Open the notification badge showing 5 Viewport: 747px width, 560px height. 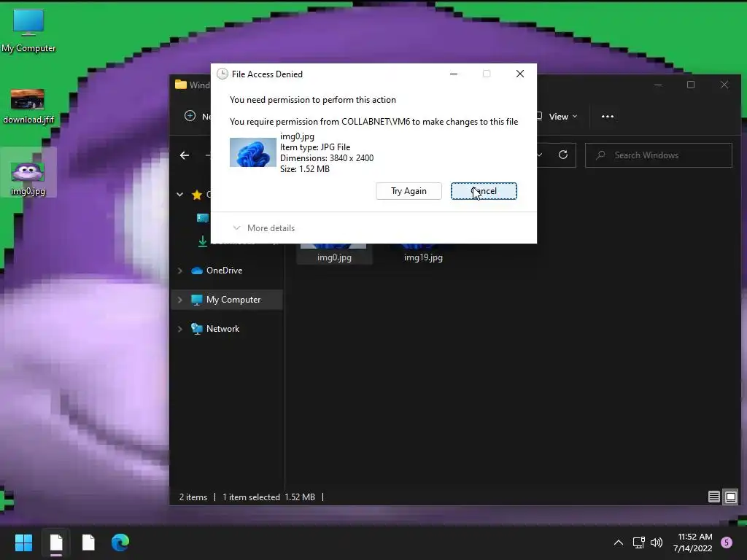click(727, 542)
